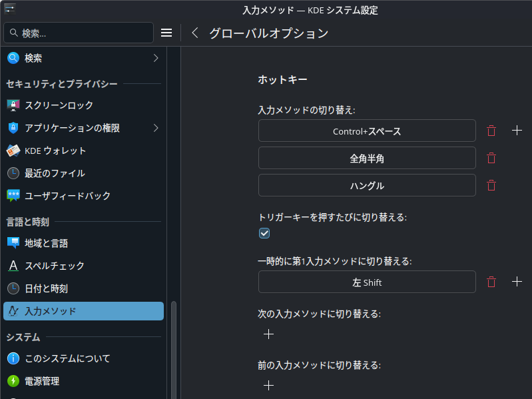This screenshot has width=532, height=399.
Task: Open 日付と時刻 settings page
Action: (46, 288)
